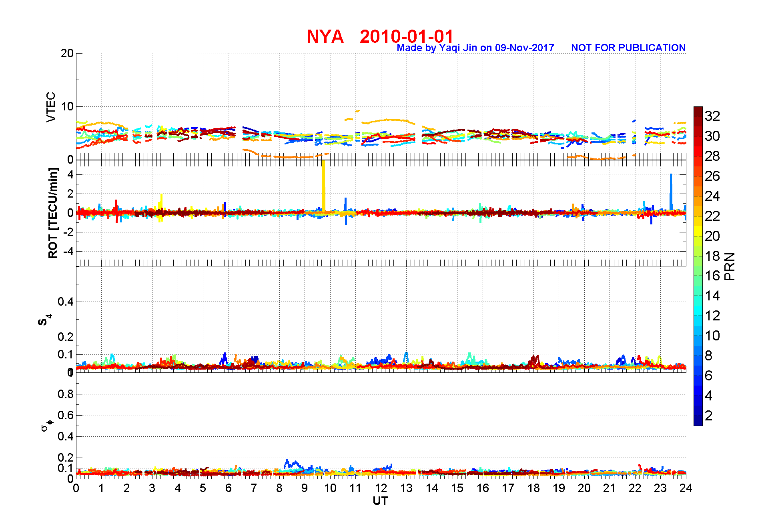Select the sigma-phi axis tick "0.8"
The width and height of the screenshot is (762, 532).
point(66,394)
